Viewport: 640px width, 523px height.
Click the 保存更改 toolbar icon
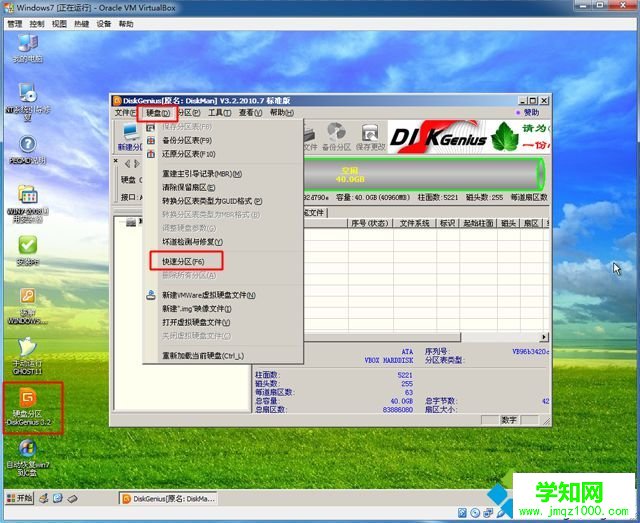click(371, 137)
